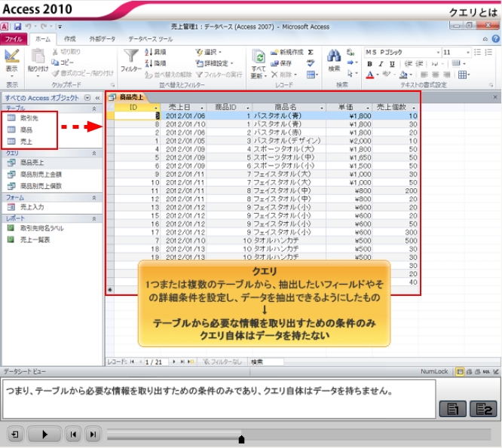Click 削除 delete record button
This screenshot has width=502, height=448.
point(284,75)
